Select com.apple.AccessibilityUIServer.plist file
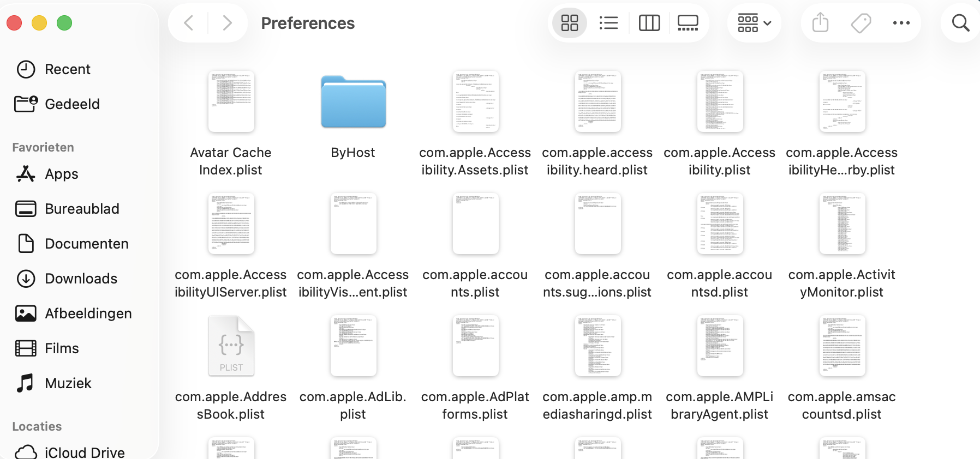The image size is (980, 459). coord(231,224)
